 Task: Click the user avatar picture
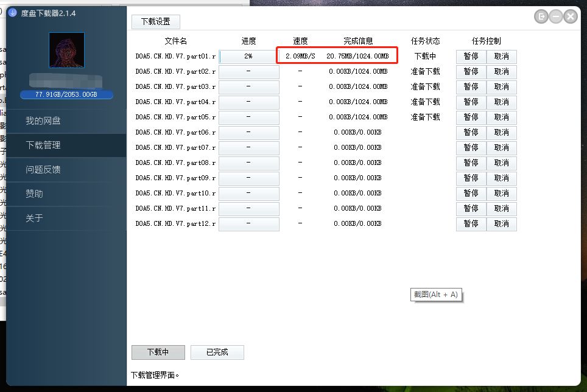(66, 49)
